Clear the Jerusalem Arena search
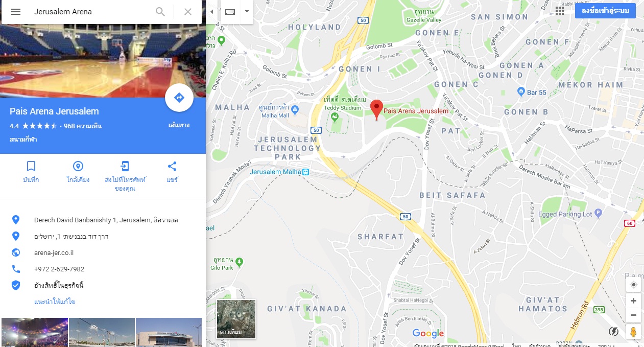 click(x=188, y=12)
